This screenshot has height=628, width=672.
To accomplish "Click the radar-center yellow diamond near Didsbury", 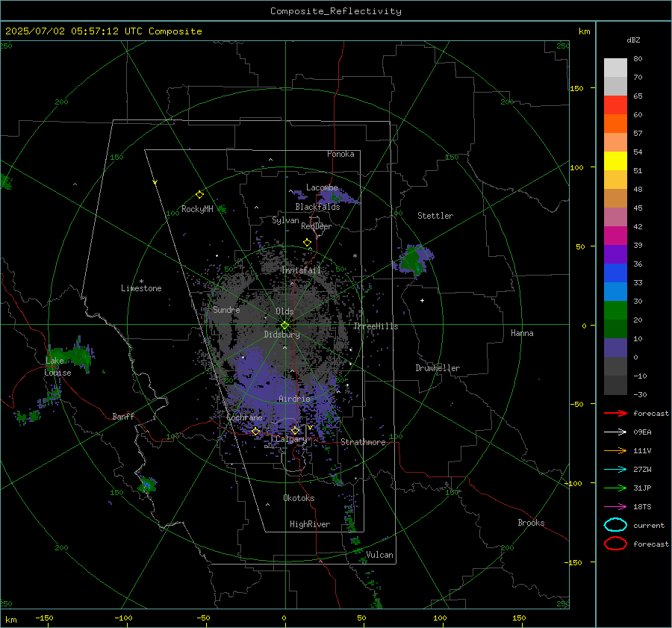I will coord(284,326).
